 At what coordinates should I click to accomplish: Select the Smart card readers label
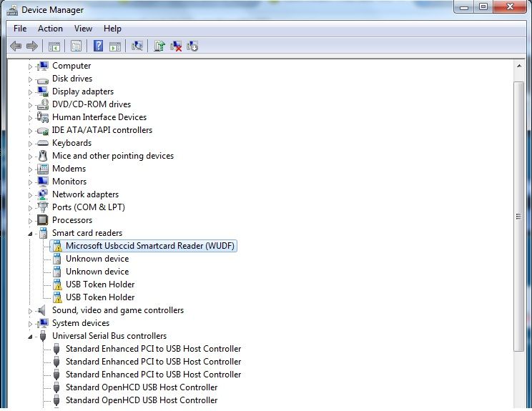87,233
